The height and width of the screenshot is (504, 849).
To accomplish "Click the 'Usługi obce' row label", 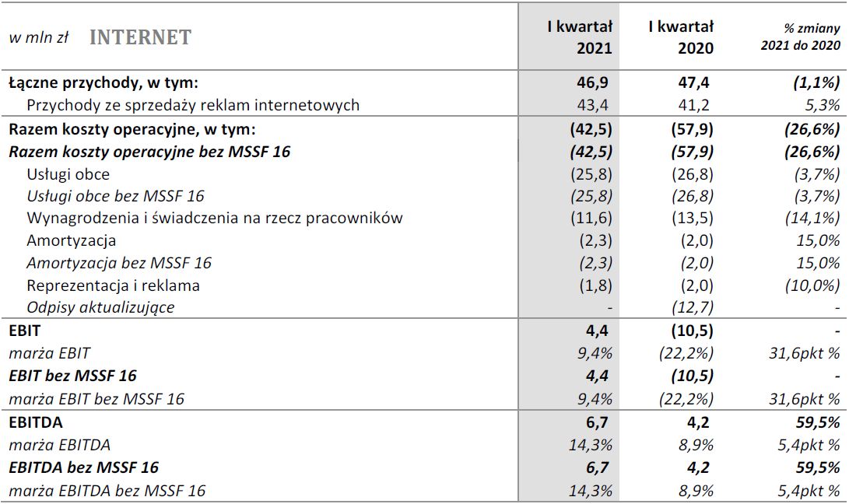I will [x=68, y=174].
